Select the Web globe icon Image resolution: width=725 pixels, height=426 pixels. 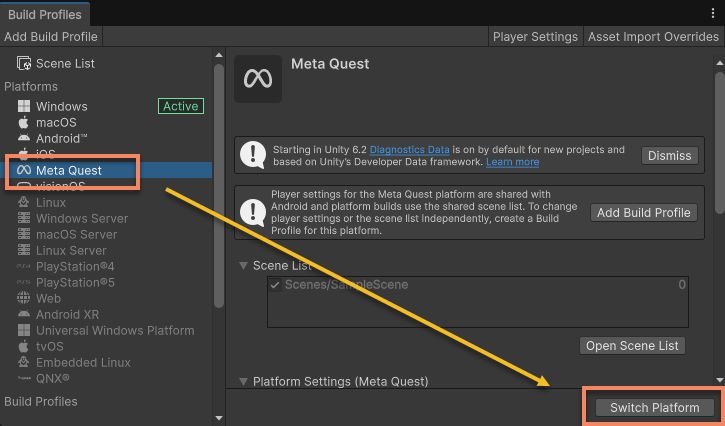(x=24, y=298)
